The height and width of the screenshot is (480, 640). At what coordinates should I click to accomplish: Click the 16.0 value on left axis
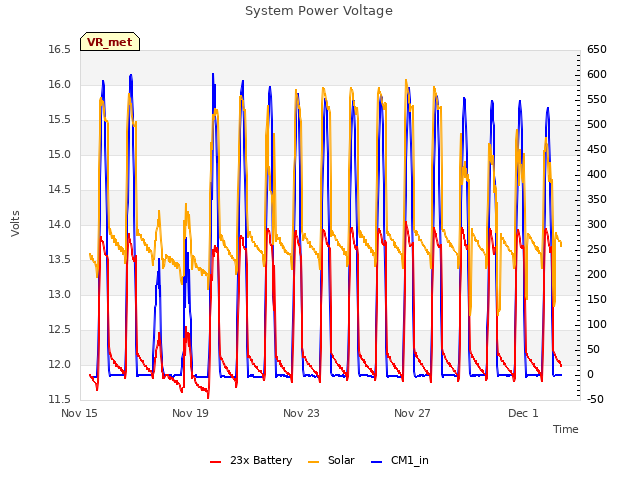[x=59, y=84]
